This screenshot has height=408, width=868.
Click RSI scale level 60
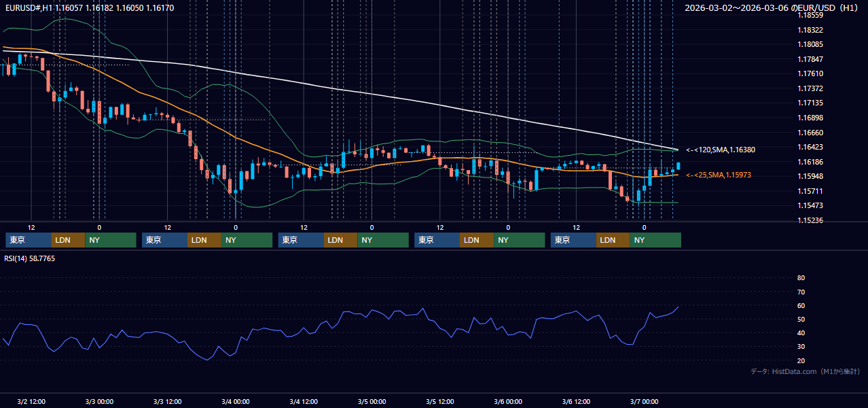tap(801, 306)
